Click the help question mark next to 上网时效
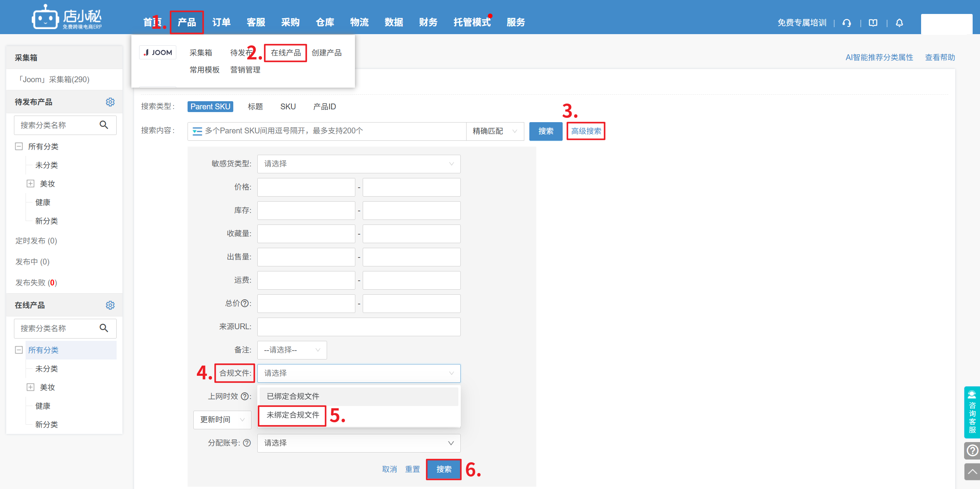Viewport: 980px width, 489px height. 245,396
